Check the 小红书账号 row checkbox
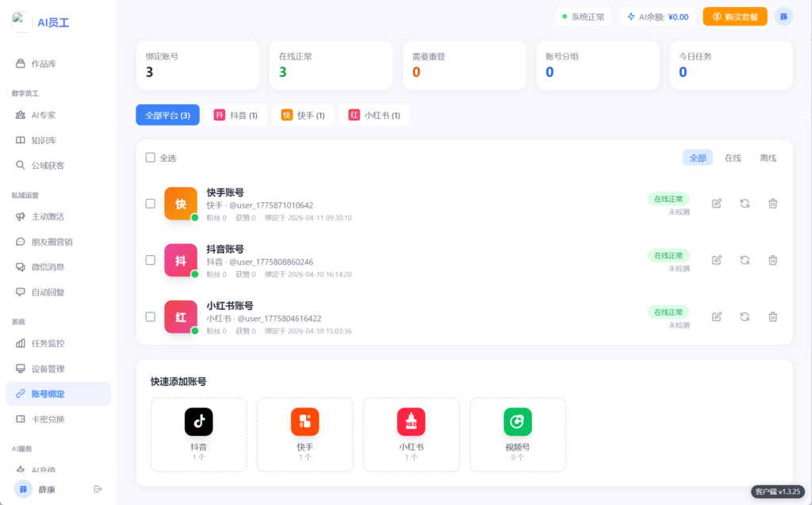This screenshot has width=812, height=505. pos(151,317)
